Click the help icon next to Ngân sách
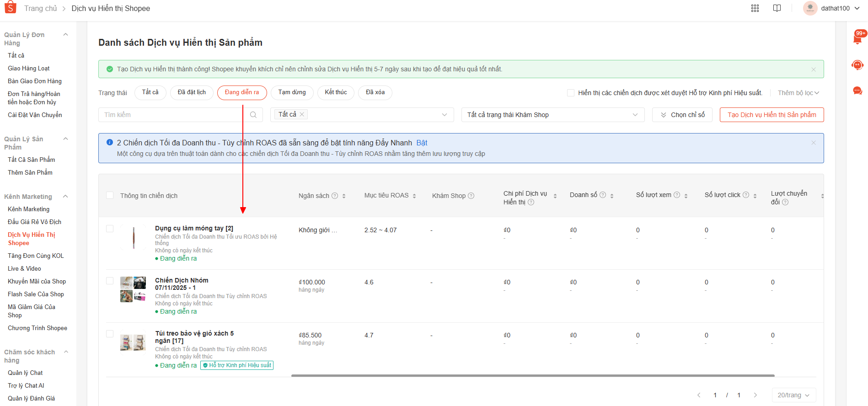 point(335,196)
